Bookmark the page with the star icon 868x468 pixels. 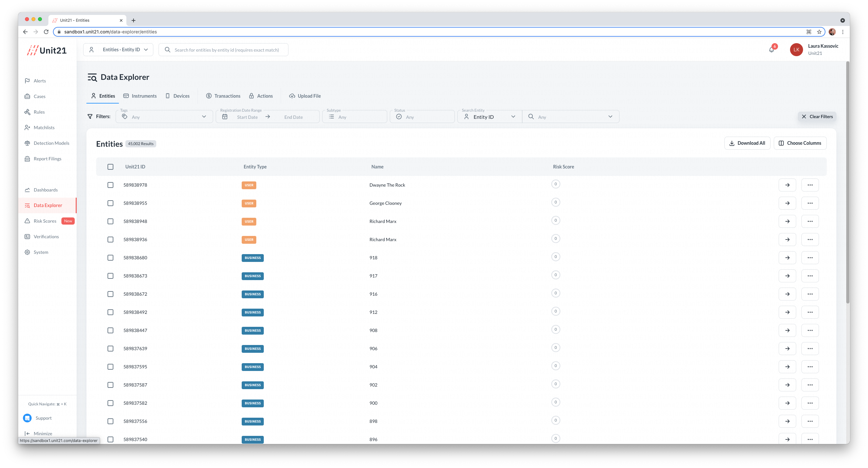819,32
